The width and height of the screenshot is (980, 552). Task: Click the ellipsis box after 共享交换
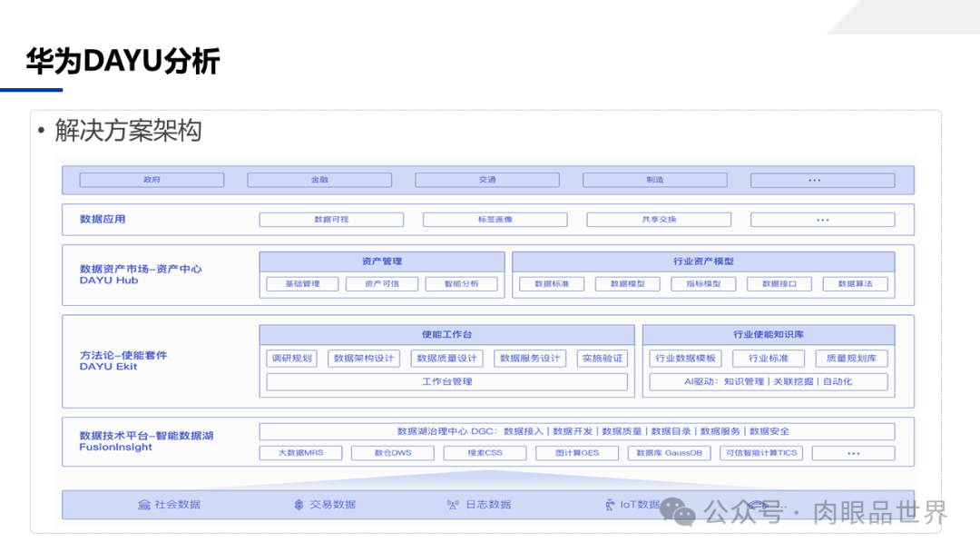click(x=822, y=220)
